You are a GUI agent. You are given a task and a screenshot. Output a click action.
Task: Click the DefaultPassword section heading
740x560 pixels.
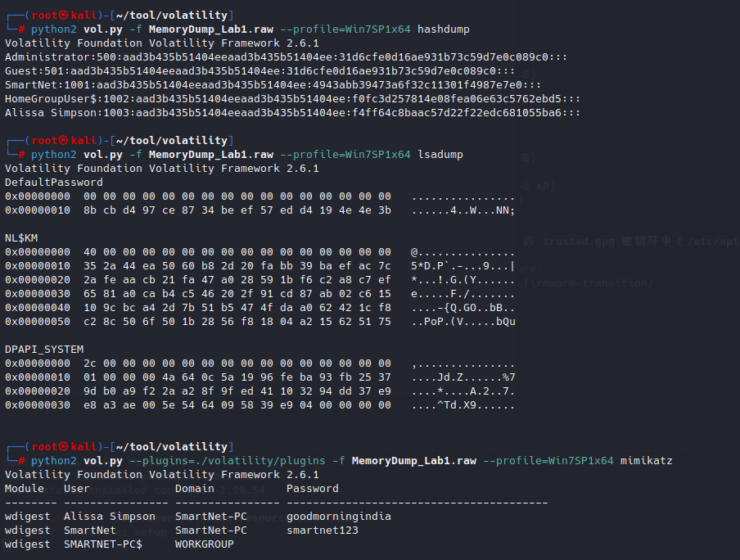(54, 183)
